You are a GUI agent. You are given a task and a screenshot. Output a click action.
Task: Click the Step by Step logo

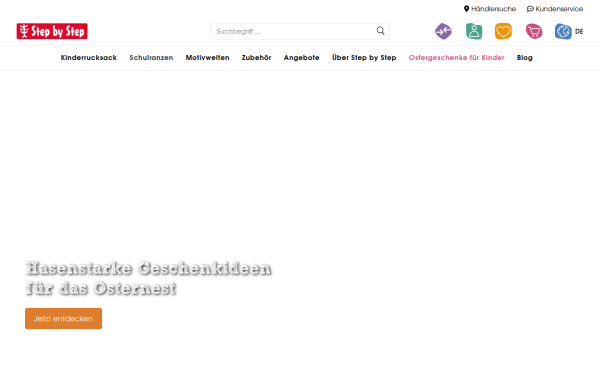point(52,31)
